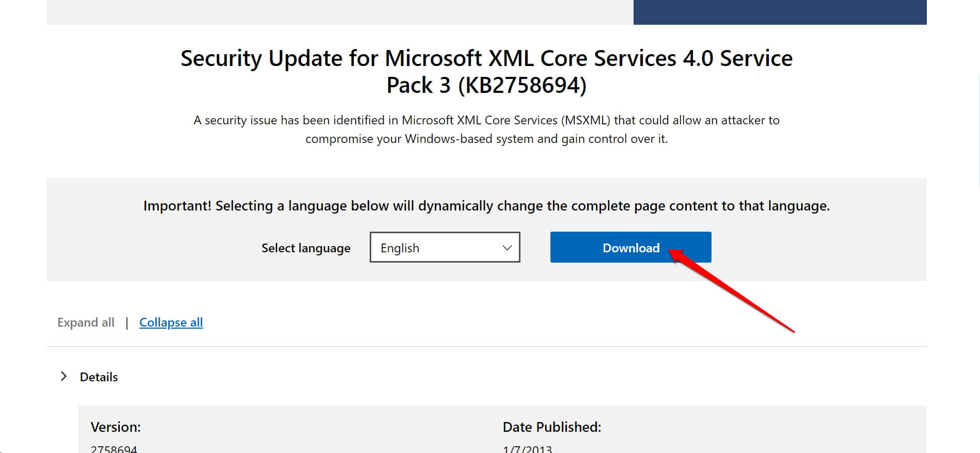Click the separator between Expand and Collapse
This screenshot has height=453, width=980.
click(x=127, y=323)
